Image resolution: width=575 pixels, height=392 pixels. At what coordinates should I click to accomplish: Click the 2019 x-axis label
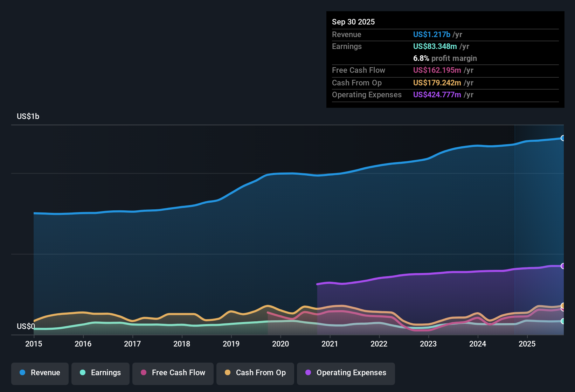(231, 344)
